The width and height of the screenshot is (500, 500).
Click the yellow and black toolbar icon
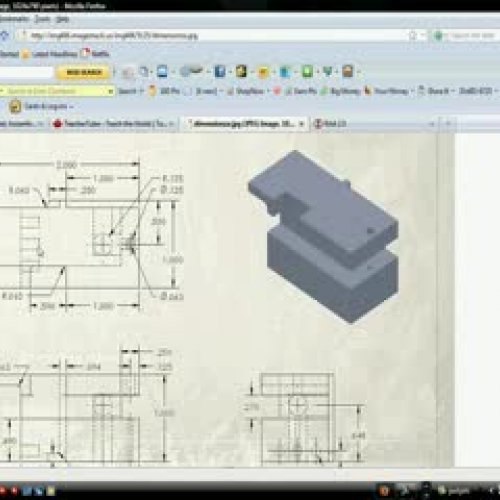pyautogui.click(x=241, y=72)
